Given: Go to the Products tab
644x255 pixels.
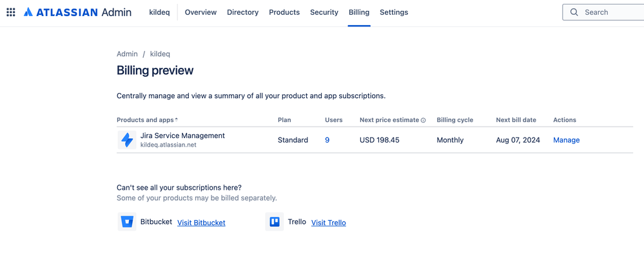Looking at the screenshot, I should pyautogui.click(x=284, y=12).
